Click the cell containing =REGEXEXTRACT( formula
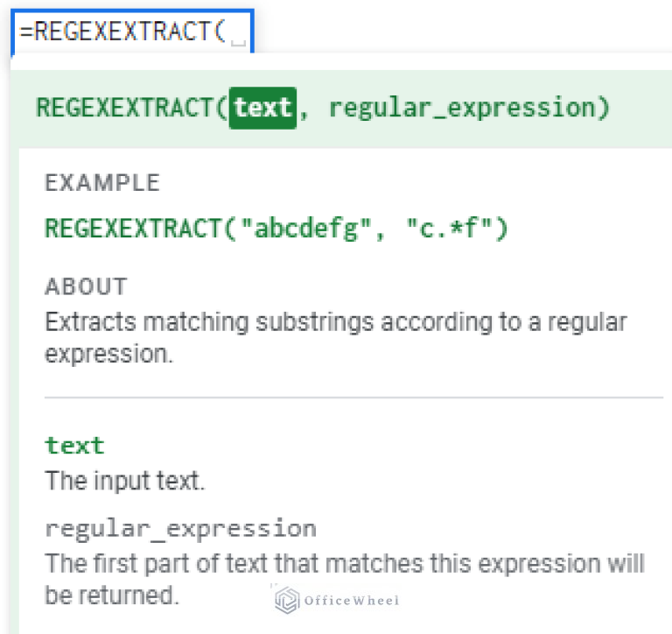672x634 pixels. pos(122,32)
